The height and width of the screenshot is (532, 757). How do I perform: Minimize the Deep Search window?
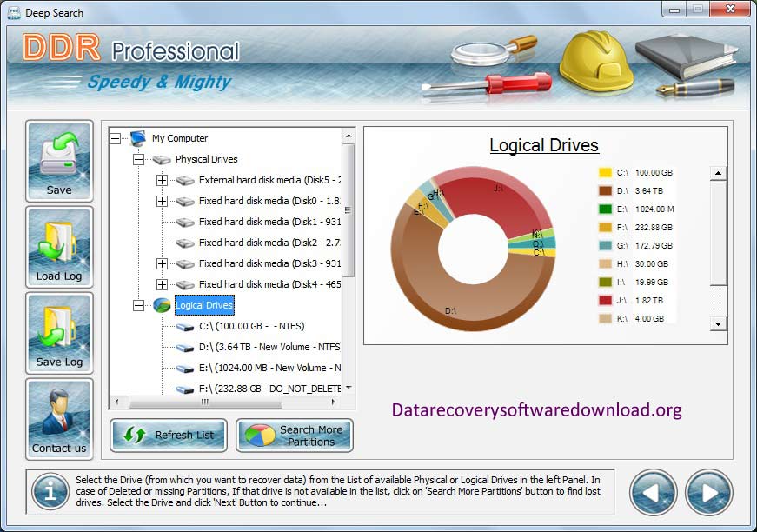[x=674, y=10]
